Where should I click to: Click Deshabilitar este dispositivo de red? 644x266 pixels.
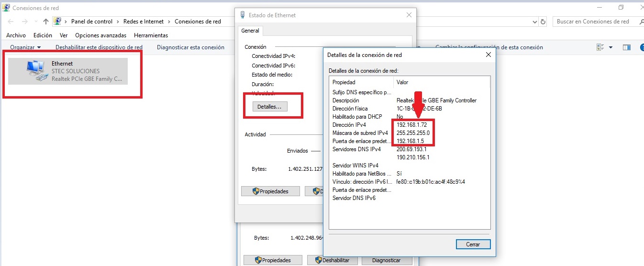(x=99, y=47)
